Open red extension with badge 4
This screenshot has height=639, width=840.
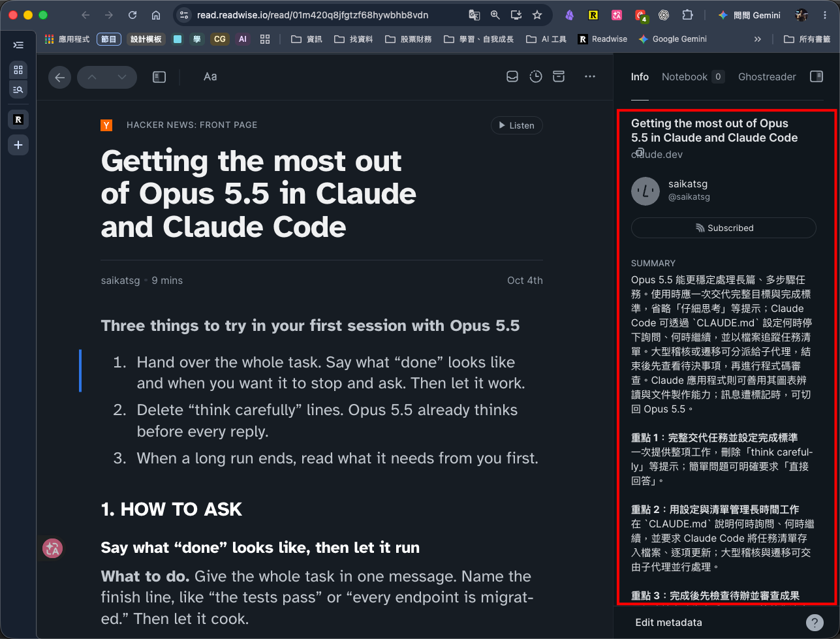(x=640, y=15)
